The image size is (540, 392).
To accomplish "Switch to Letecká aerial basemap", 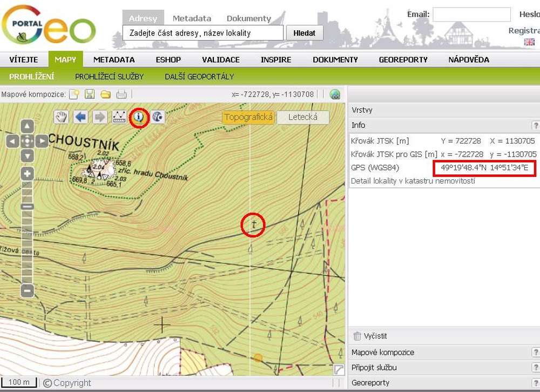I will pyautogui.click(x=303, y=117).
